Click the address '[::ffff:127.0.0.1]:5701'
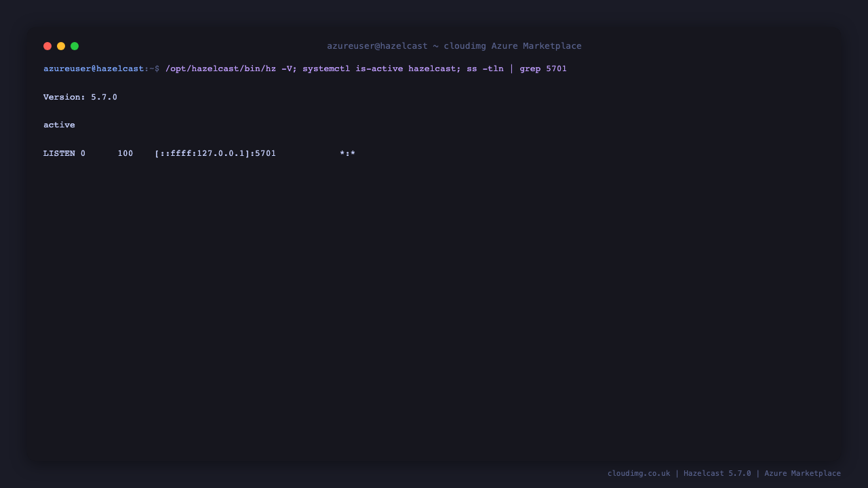Viewport: 868px width, 488px height. coord(215,153)
